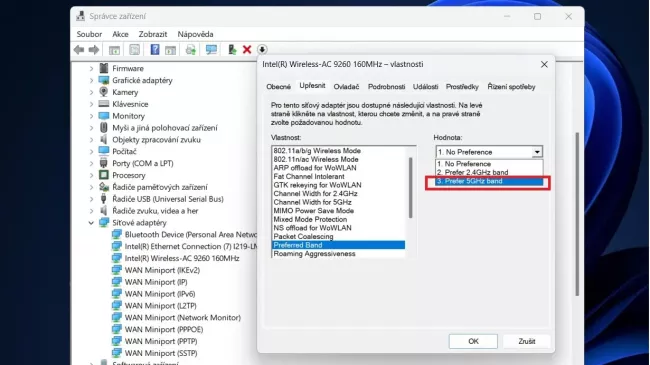
Task: Click the mouse icon beside Myši a jiná polohovací zařízení
Action: (104, 127)
